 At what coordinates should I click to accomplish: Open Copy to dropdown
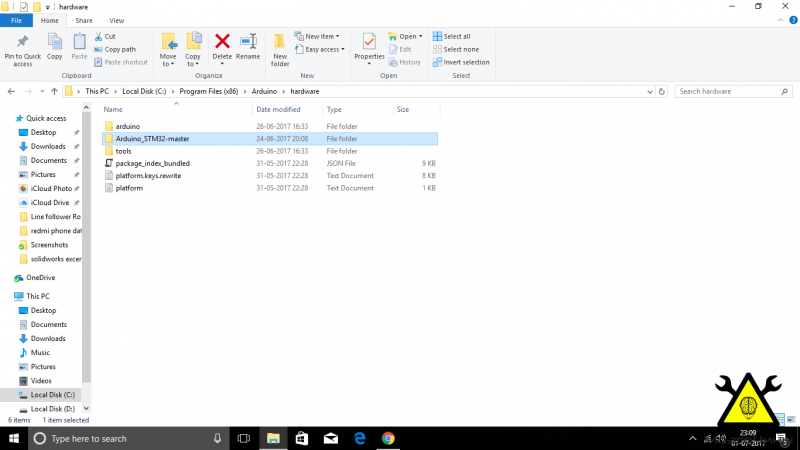[193, 50]
